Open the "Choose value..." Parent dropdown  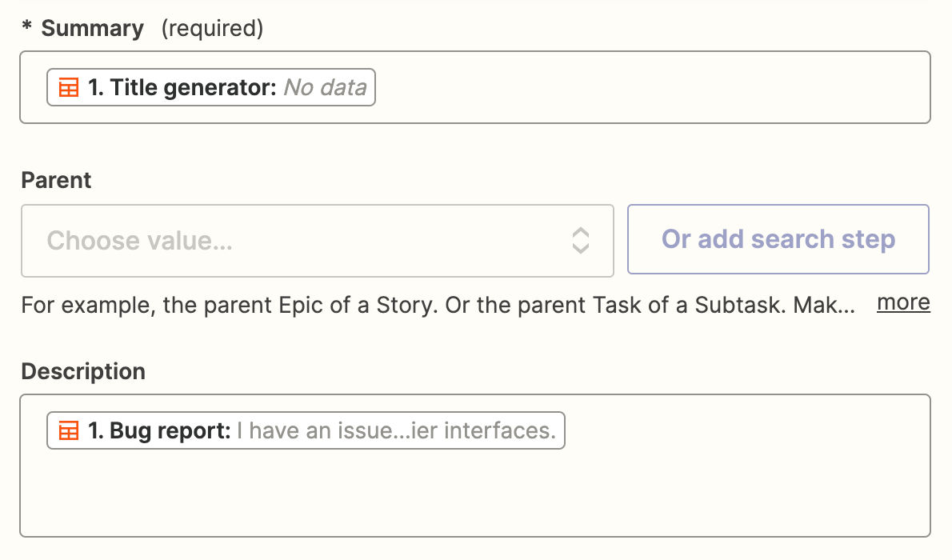click(x=304, y=240)
